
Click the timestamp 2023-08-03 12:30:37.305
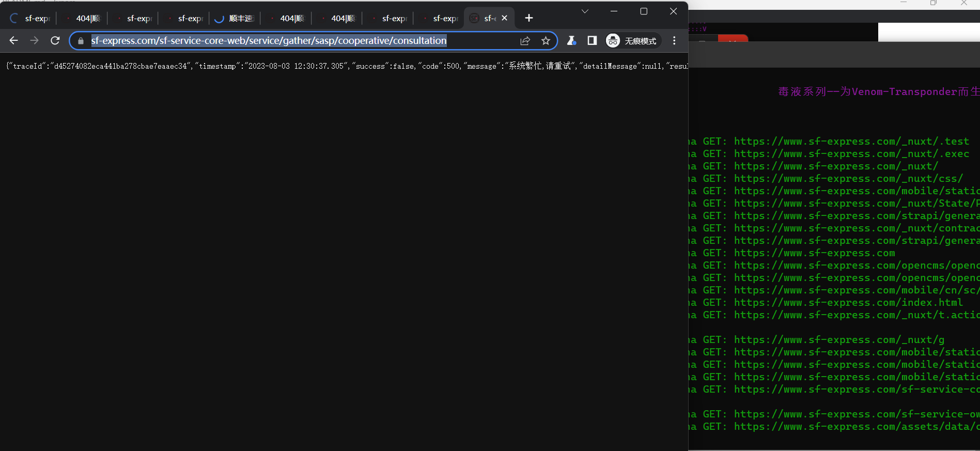point(296,66)
